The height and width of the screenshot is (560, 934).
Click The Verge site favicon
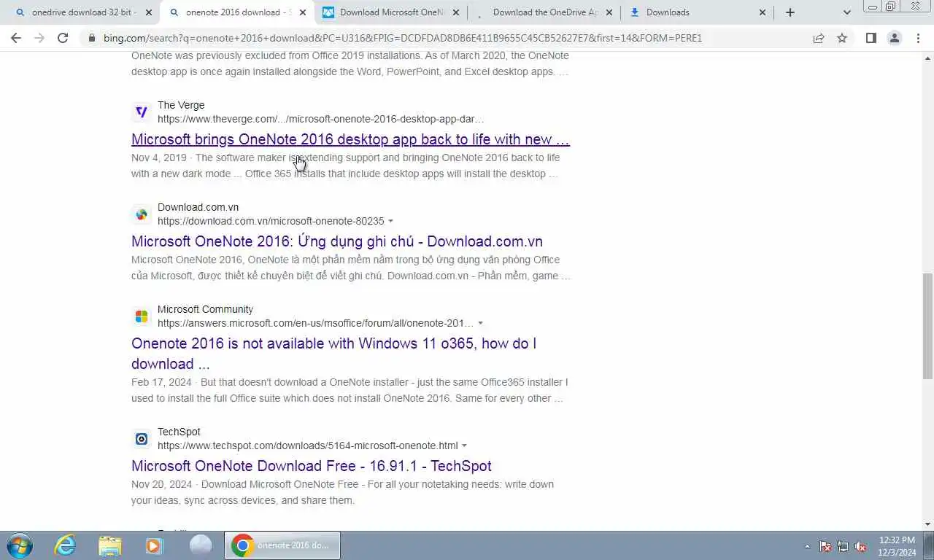[142, 112]
